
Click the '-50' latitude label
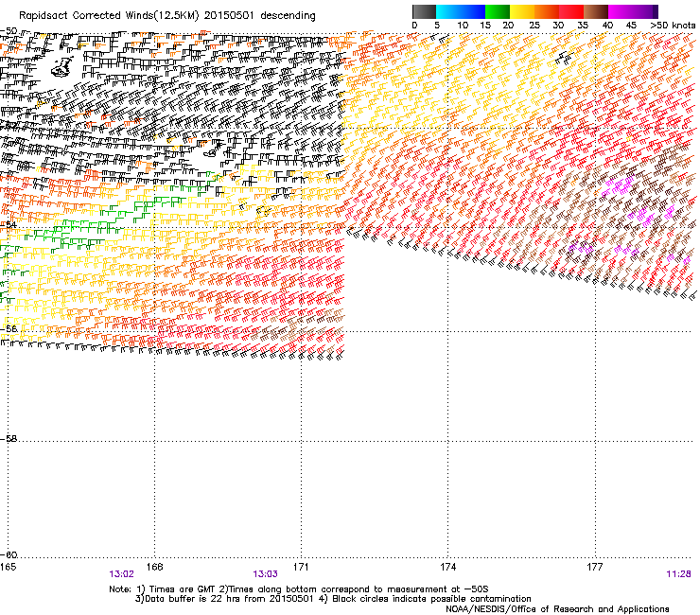tap(9, 31)
